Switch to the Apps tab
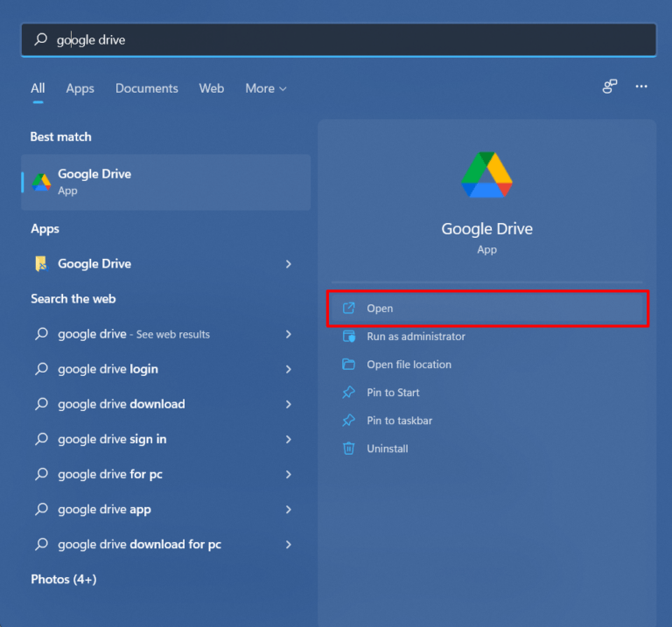 coord(80,88)
